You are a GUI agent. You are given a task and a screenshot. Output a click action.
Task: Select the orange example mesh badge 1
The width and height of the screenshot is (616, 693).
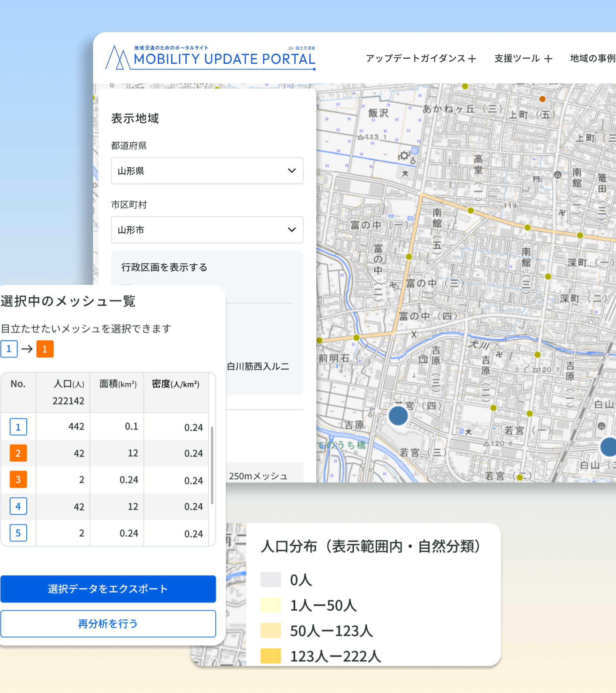(45, 349)
